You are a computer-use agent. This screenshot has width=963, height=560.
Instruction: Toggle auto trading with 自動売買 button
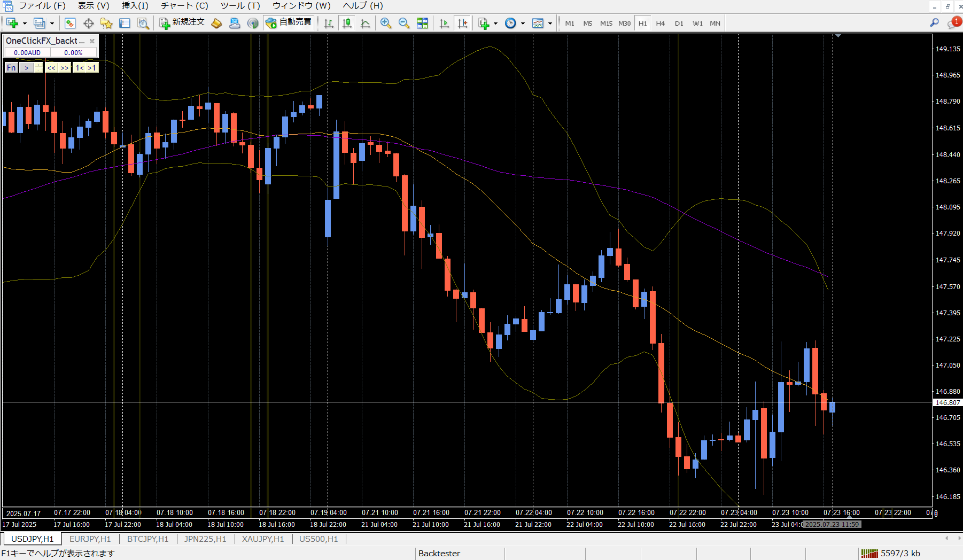(289, 23)
